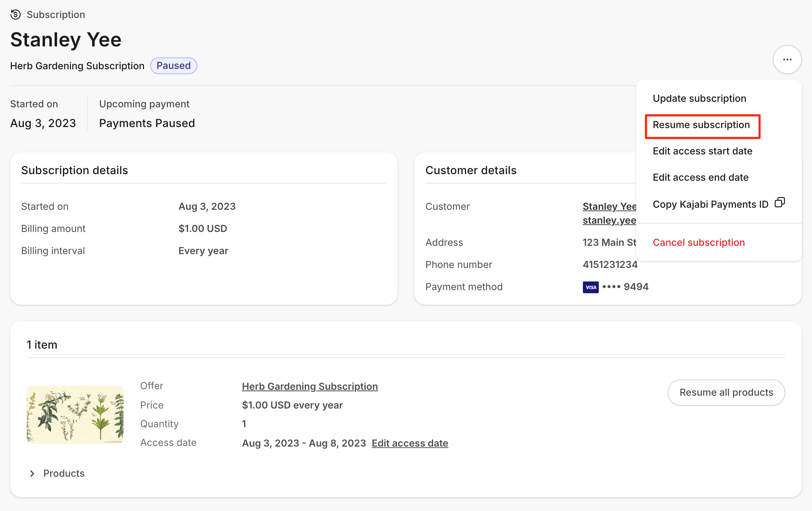The image size is (812, 511).
Task: Click the 123 Main St address
Action: coord(609,242)
